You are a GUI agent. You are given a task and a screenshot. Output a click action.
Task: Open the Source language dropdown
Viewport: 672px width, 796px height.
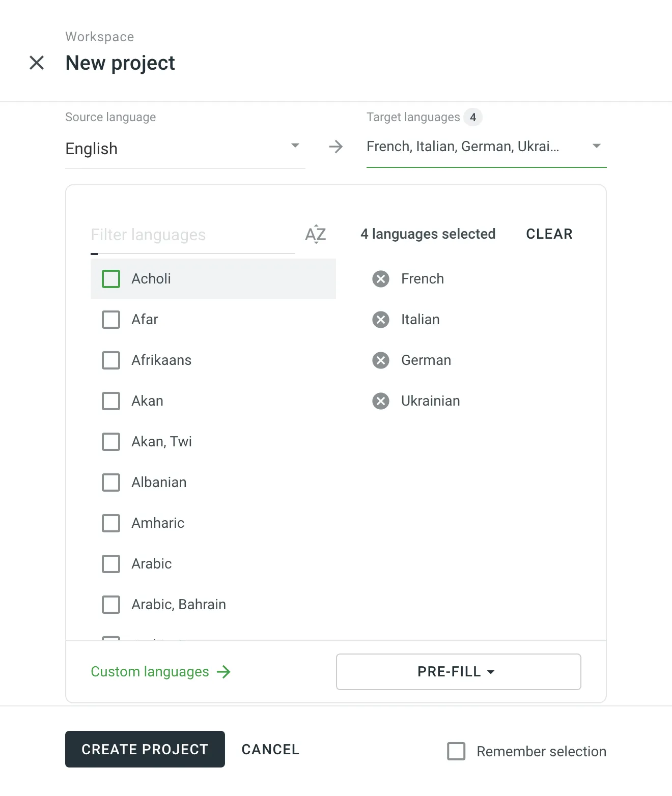point(295,146)
